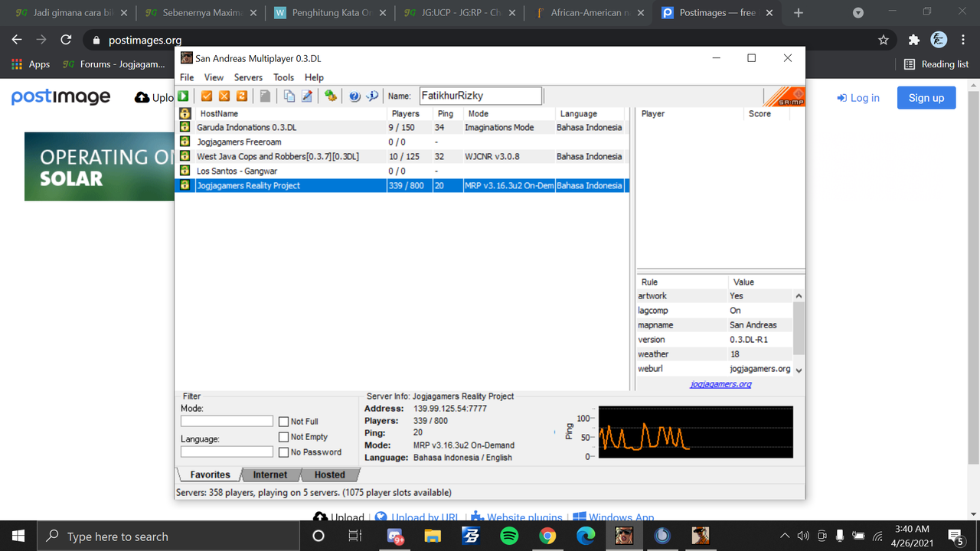Click the Copy Server Info icon

289,96
